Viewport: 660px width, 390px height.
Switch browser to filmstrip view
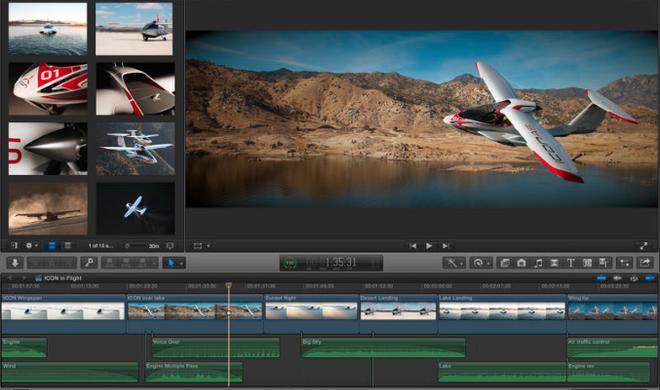coord(52,245)
